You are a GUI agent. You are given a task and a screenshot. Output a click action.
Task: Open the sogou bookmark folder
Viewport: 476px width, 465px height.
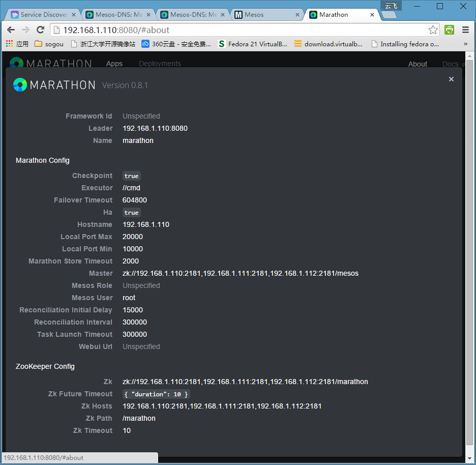pos(49,44)
